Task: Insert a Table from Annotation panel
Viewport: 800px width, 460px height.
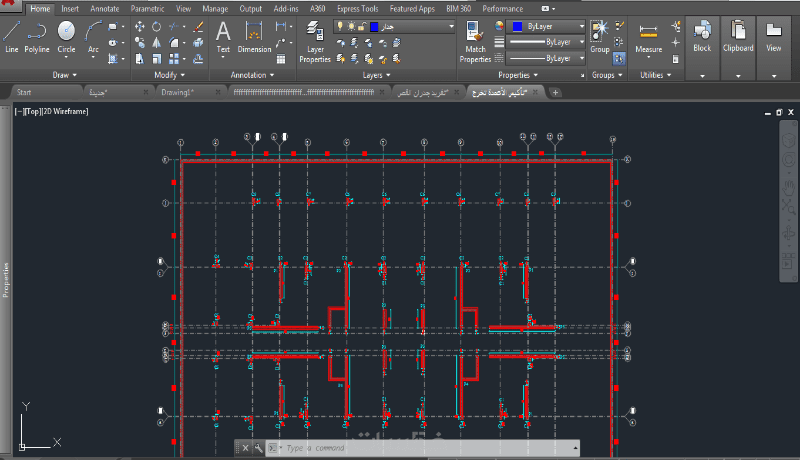Action: [281, 59]
